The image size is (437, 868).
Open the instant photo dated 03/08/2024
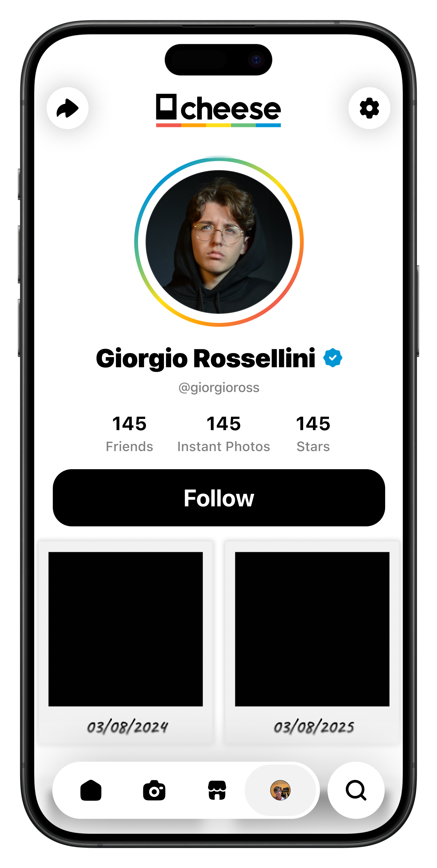126,643
